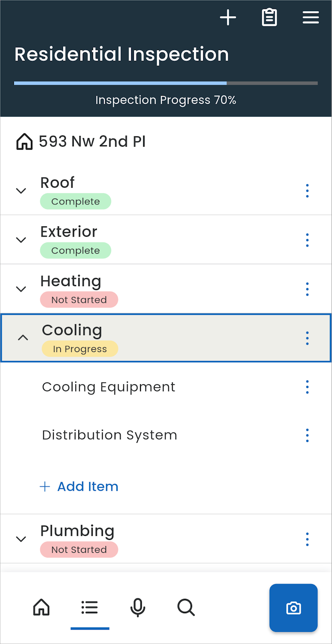
Task: Select the checklist tab in bottom bar
Action: (x=89, y=608)
